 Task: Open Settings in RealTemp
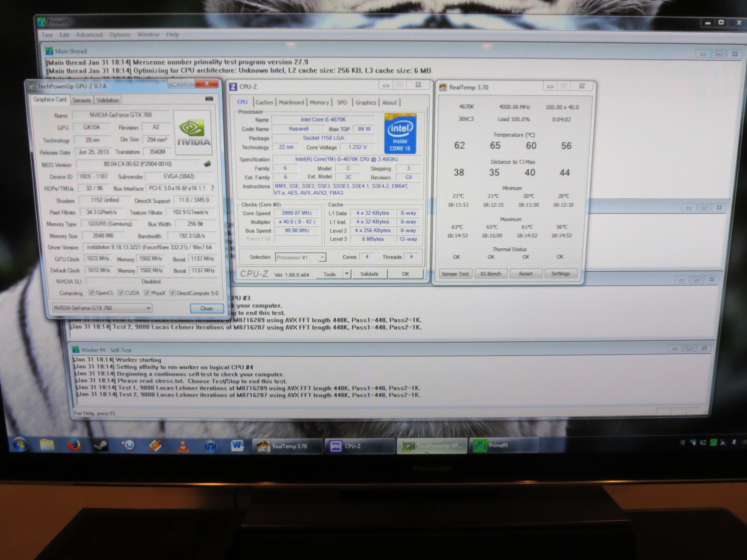[561, 273]
